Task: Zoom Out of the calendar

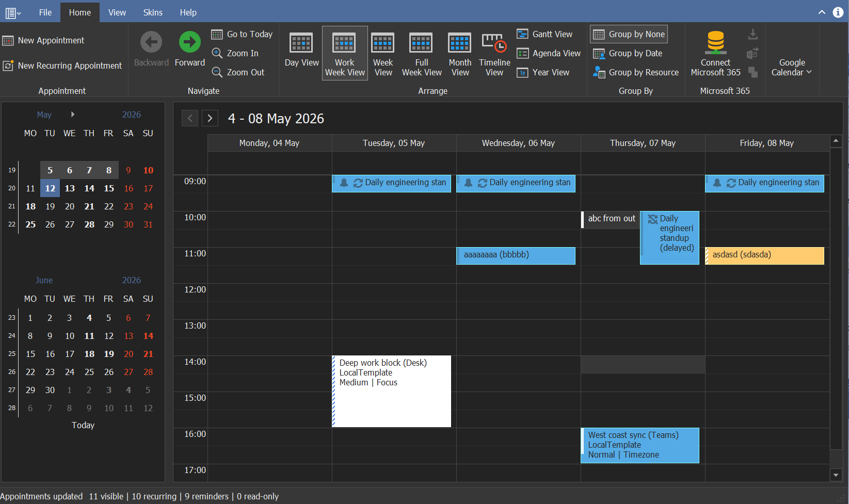Action: coord(238,72)
